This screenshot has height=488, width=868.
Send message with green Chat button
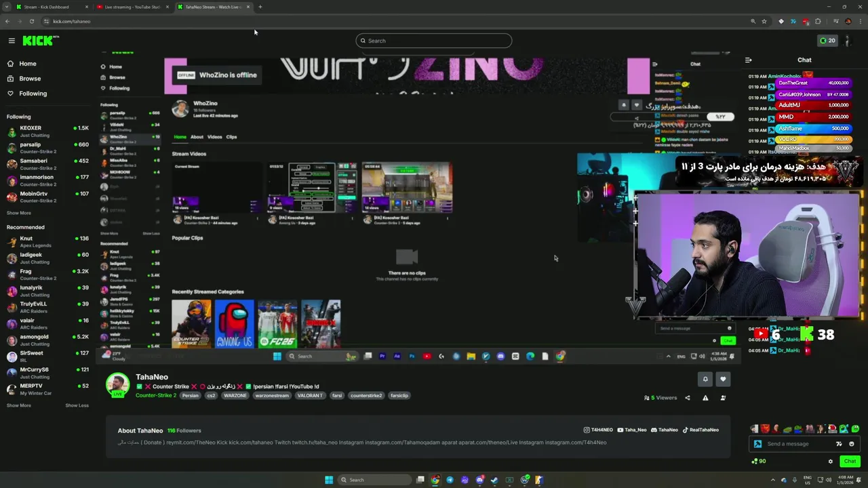click(x=850, y=461)
